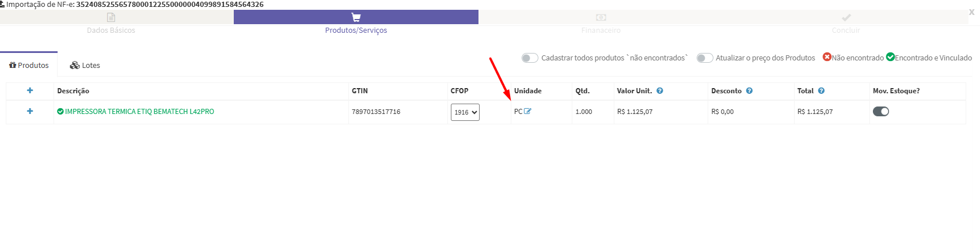Click the help icon beside Total
The image size is (980, 251).
point(821,91)
